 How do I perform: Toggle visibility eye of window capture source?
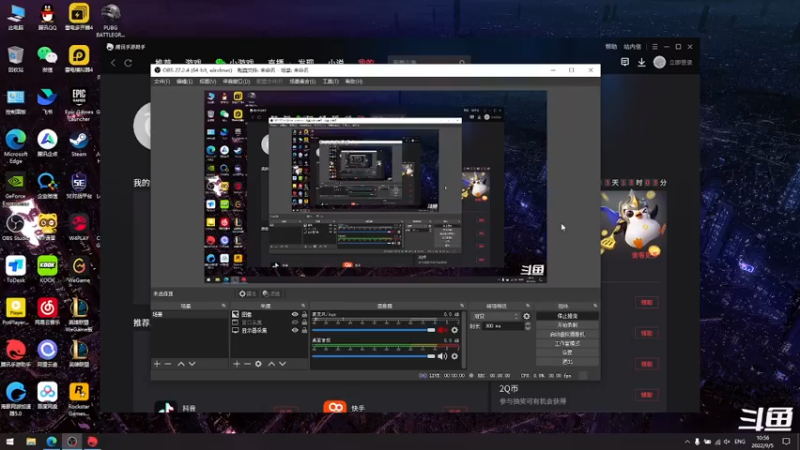(294, 322)
